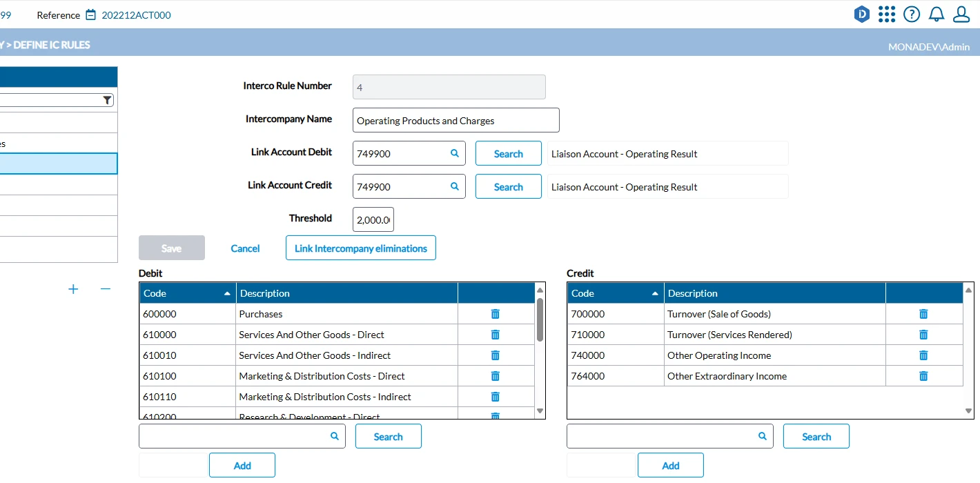Screen dimensions: 980x483
Task: Click the 202212ACT000 reference link
Action: [x=136, y=14]
